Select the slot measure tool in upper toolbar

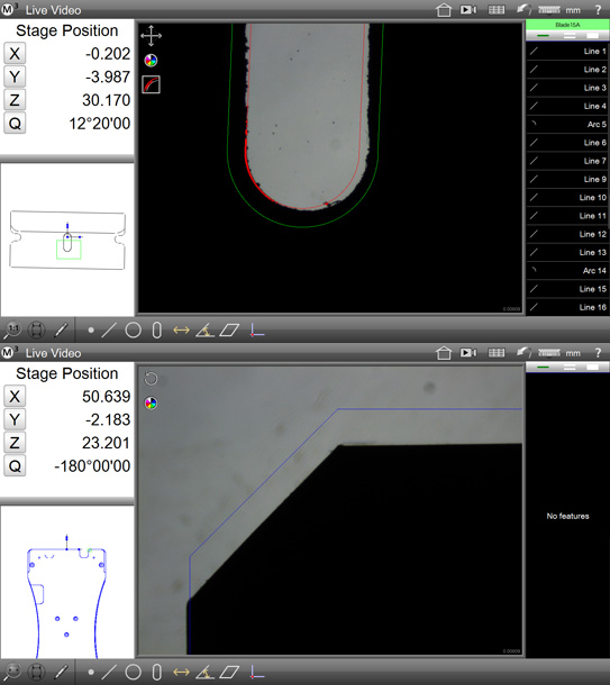tap(157, 330)
